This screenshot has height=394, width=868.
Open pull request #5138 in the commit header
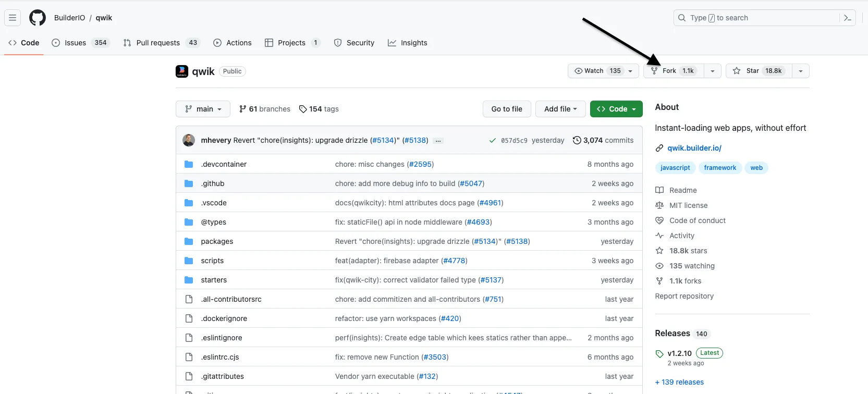415,140
